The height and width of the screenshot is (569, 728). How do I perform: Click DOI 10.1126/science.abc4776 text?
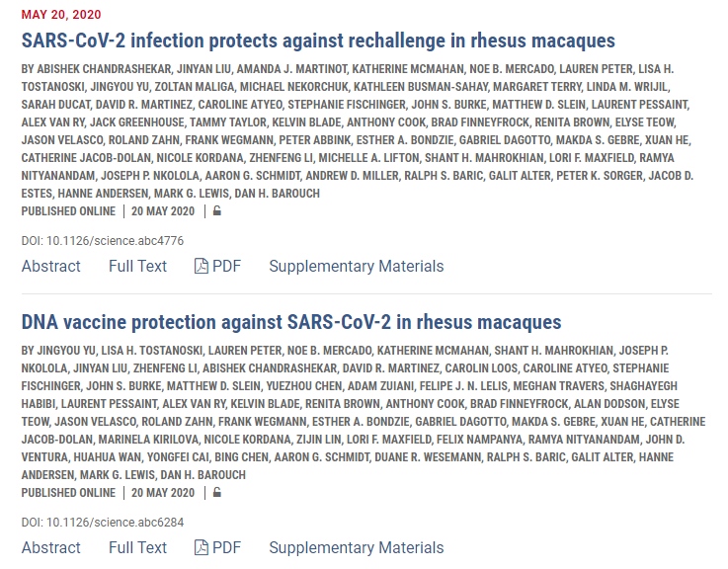click(x=103, y=240)
